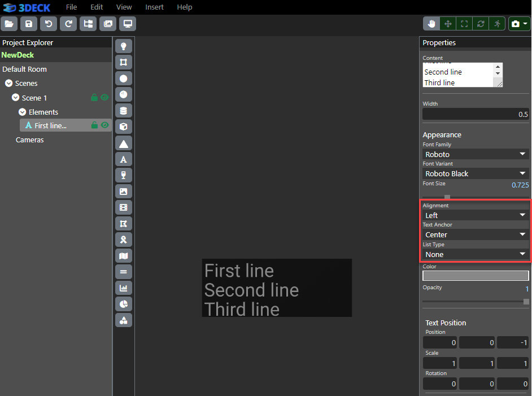532x396 pixels.
Task: Insert a map element
Action: (x=123, y=256)
